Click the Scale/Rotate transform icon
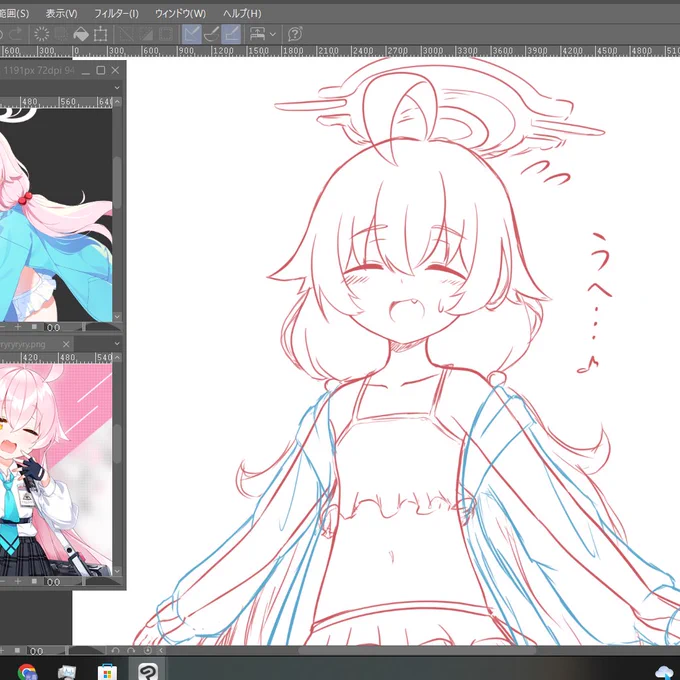The width and height of the screenshot is (680, 680). click(101, 34)
